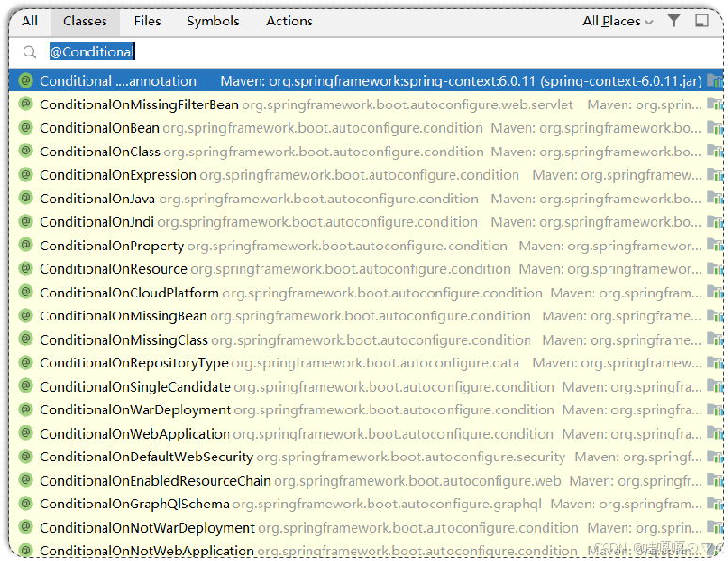728x561 pixels.
Task: Select ConditionalOnJava result
Action: 366,199
